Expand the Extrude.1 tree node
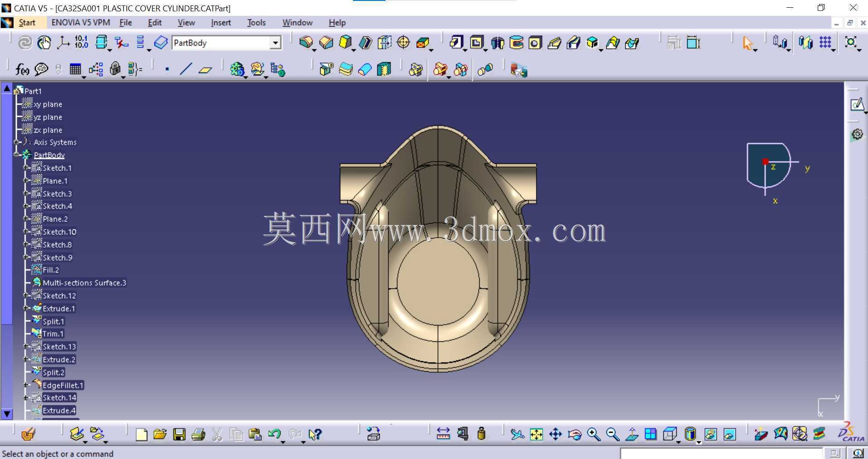The height and width of the screenshot is (459, 868). pos(26,309)
